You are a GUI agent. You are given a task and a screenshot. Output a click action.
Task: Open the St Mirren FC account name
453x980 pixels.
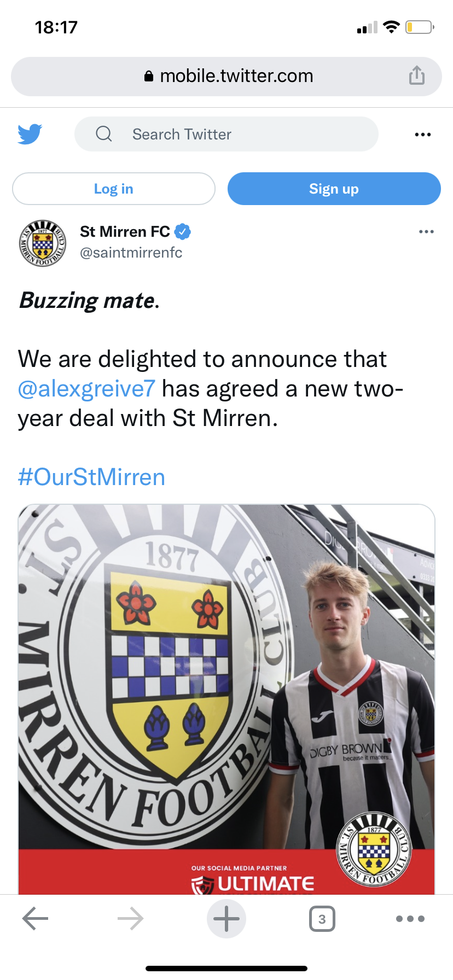tap(125, 232)
